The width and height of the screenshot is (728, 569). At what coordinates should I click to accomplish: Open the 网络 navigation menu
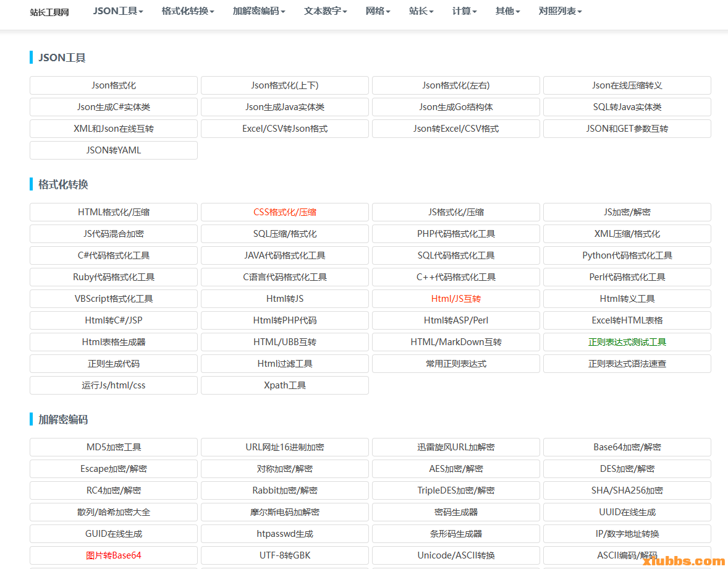coord(378,11)
